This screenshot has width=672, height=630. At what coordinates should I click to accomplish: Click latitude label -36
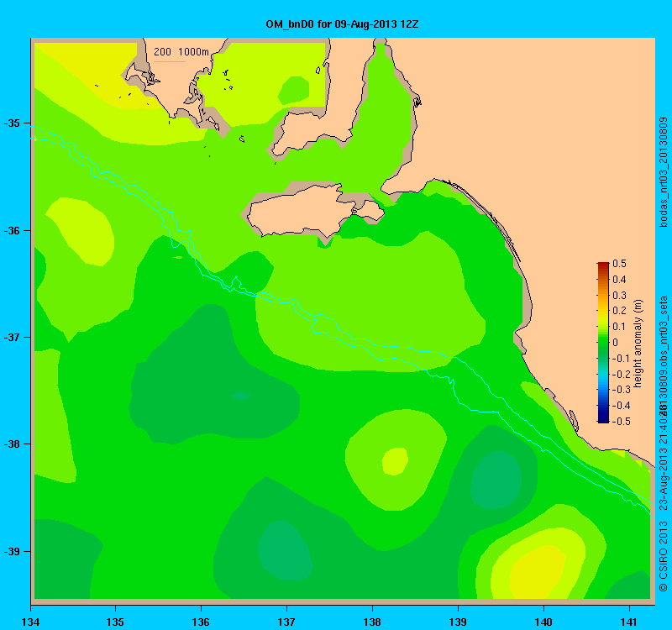tap(13, 230)
